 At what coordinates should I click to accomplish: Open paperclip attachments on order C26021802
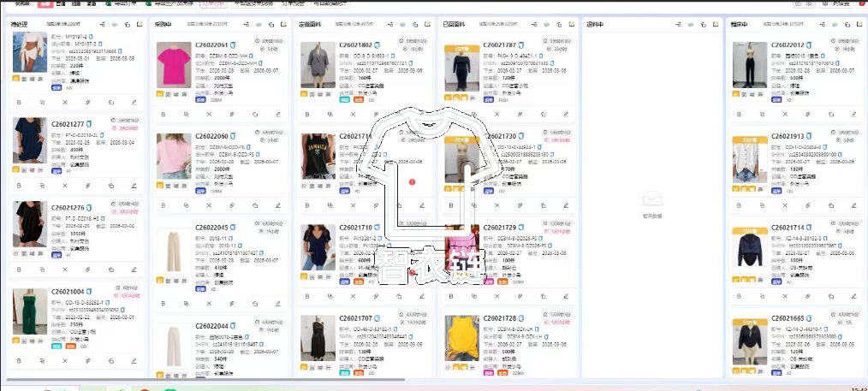376,113
